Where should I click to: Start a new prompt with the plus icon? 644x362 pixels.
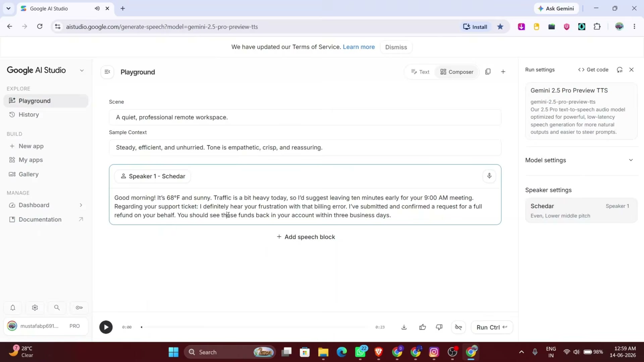(x=503, y=72)
